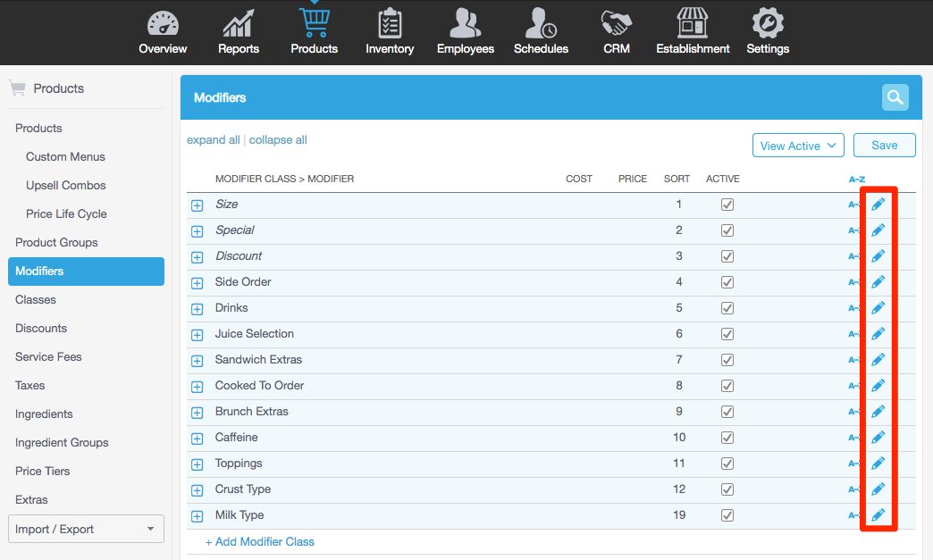
Task: Open the Establishment storefront icon
Action: point(693,24)
